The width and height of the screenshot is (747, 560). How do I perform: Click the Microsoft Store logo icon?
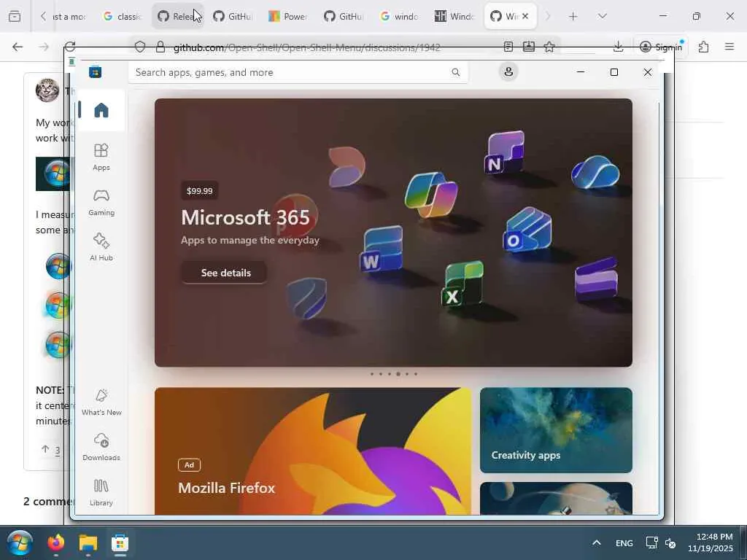tap(96, 72)
